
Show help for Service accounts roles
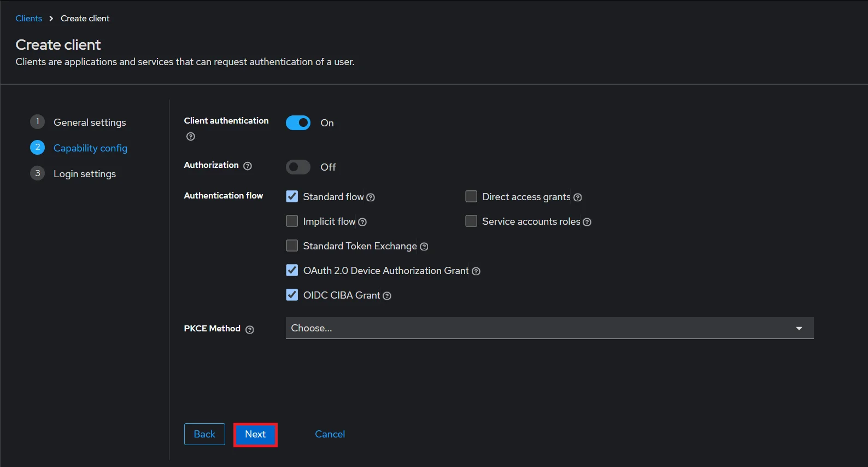coord(587,222)
